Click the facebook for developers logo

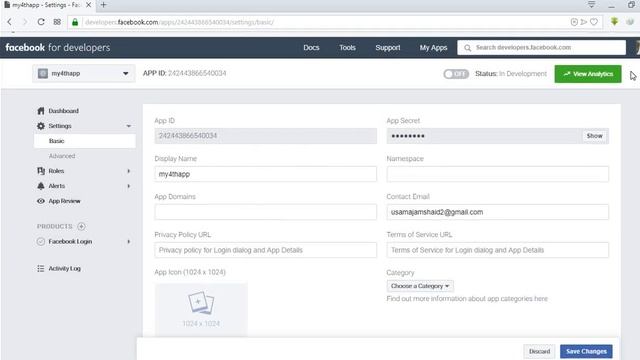click(x=58, y=47)
